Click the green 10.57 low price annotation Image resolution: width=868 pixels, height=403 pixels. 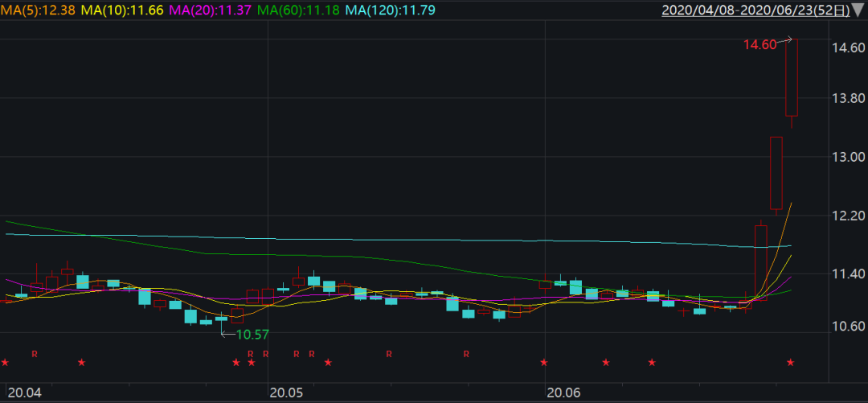point(252,335)
